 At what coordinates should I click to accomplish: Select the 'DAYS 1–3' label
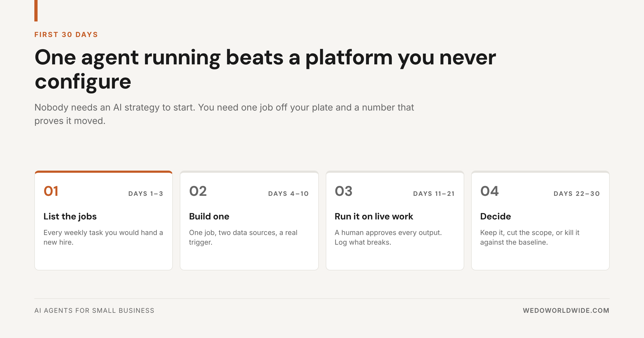click(146, 194)
